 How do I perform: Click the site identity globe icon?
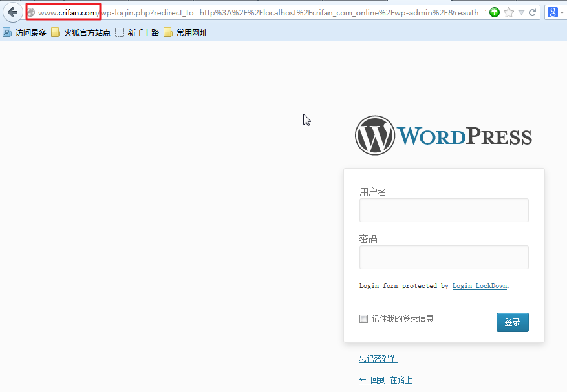[x=32, y=12]
